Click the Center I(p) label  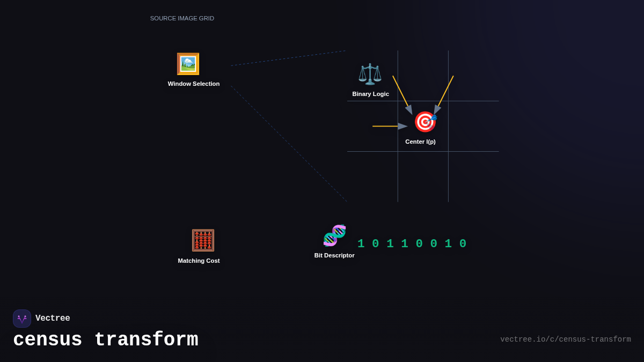(x=420, y=142)
